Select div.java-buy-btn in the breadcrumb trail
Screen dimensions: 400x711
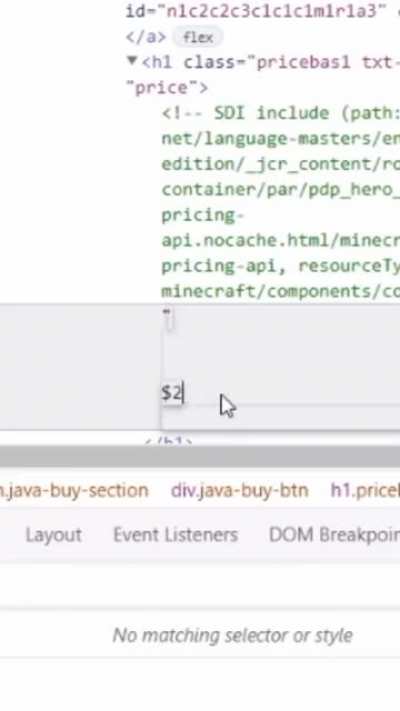[239, 491]
